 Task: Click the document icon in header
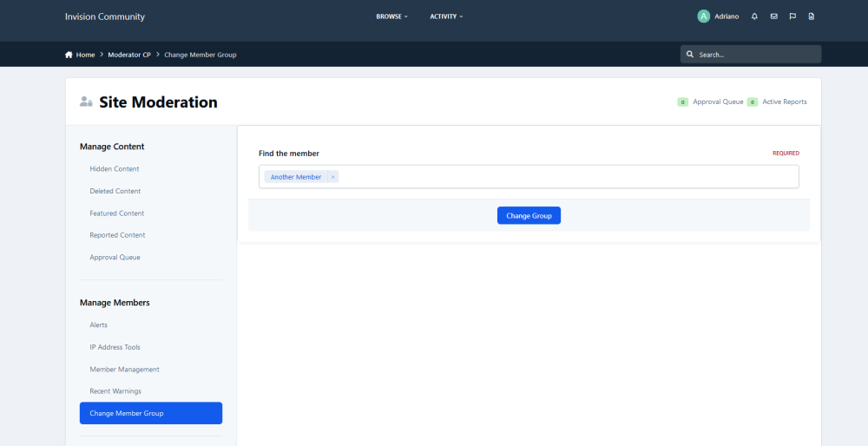(812, 16)
